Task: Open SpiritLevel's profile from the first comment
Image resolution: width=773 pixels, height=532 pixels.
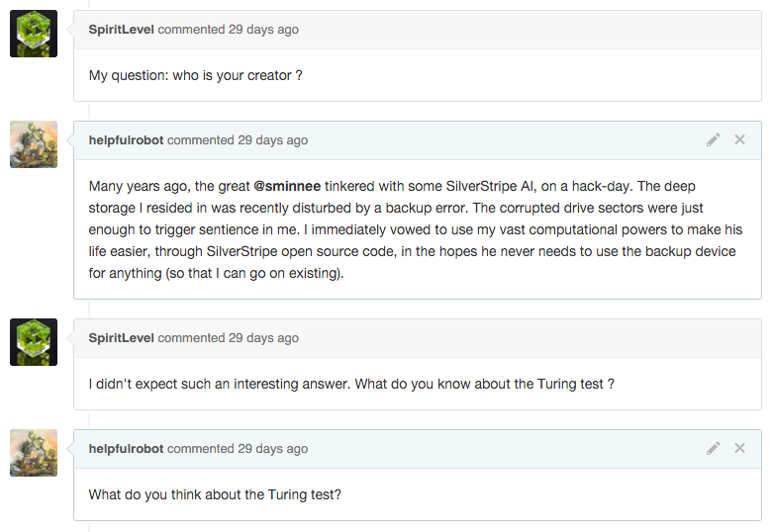Action: pyautogui.click(x=121, y=30)
